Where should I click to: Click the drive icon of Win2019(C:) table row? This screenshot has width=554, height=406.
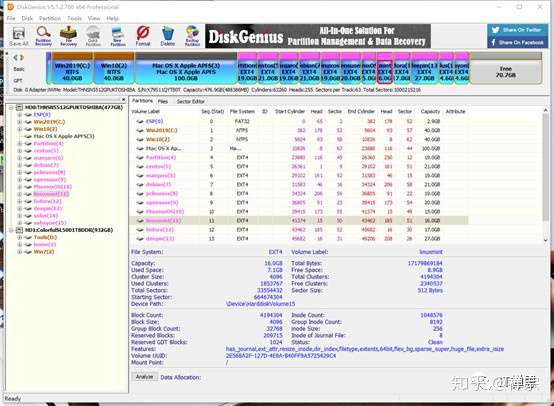140,130
